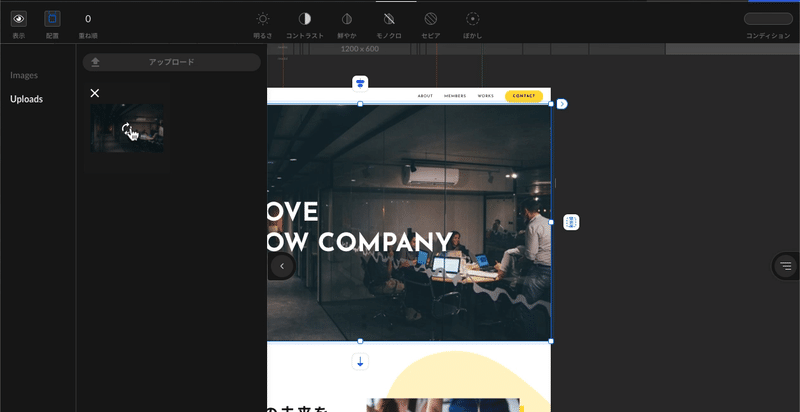
Task: Select the コントラスト contrast filter
Action: click(x=305, y=19)
